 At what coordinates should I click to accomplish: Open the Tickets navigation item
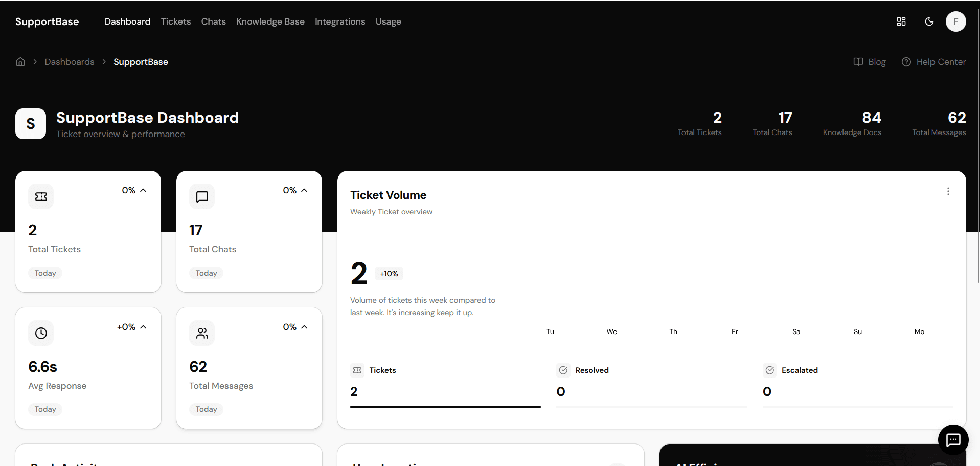[176, 21]
